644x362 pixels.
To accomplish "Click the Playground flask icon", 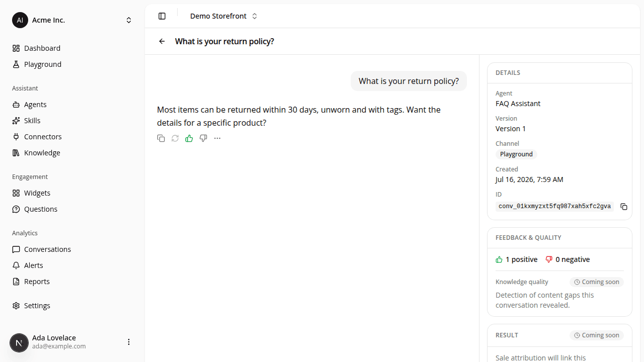I will (16, 64).
